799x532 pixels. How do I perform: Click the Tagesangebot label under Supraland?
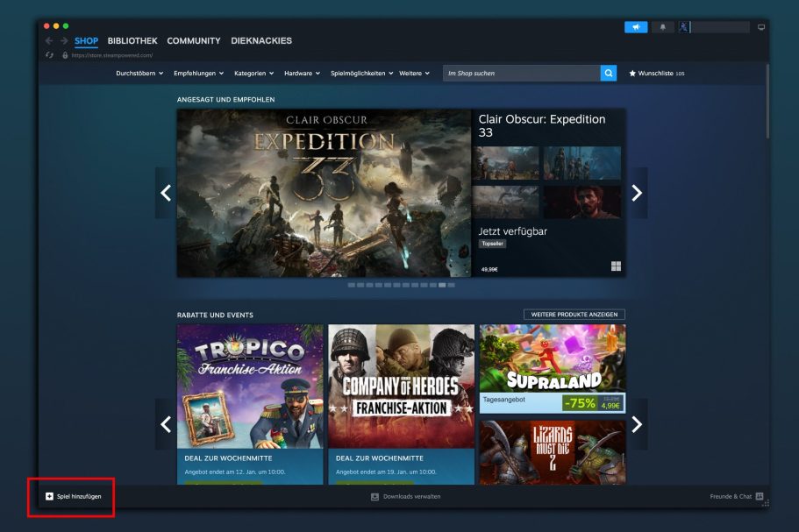504,400
